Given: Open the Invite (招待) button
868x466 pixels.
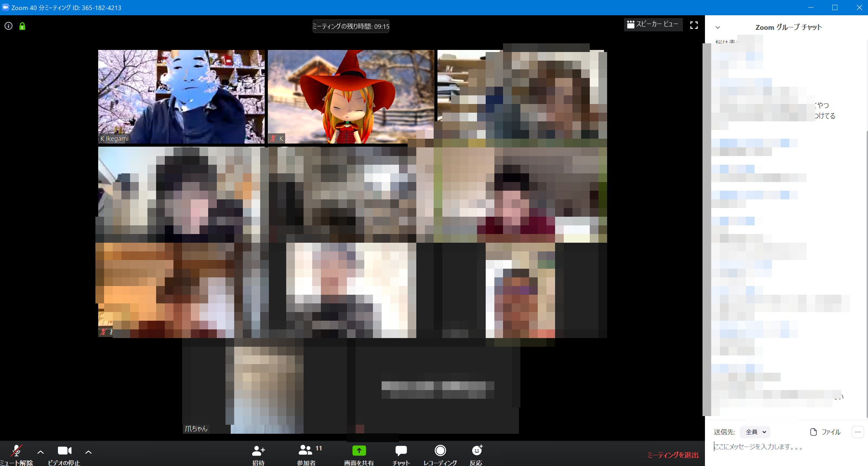Looking at the screenshot, I should click(258, 455).
